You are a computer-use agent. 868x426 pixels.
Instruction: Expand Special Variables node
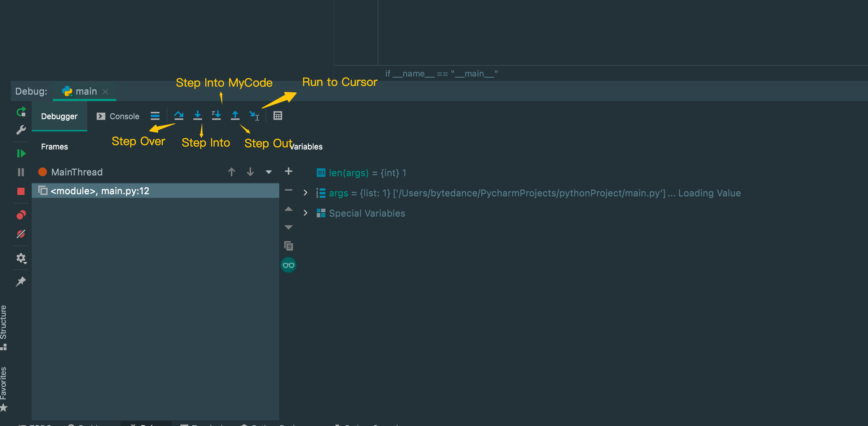point(306,213)
